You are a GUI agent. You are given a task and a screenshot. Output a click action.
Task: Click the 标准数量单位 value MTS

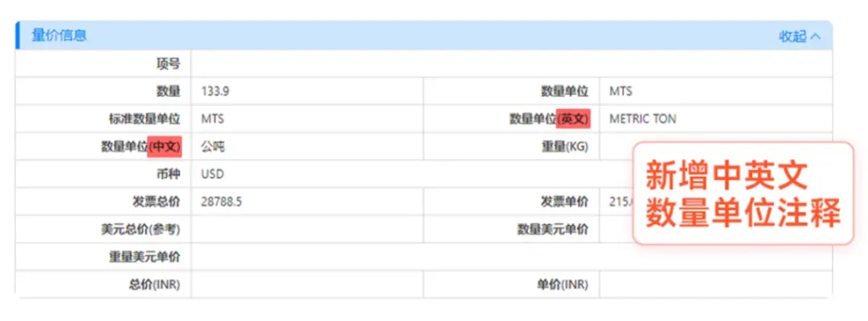click(x=212, y=119)
